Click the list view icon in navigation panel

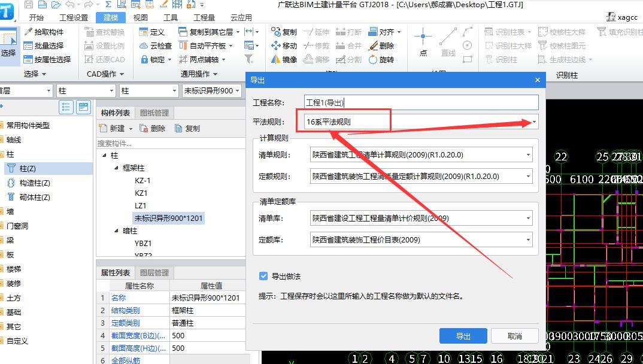point(66,107)
